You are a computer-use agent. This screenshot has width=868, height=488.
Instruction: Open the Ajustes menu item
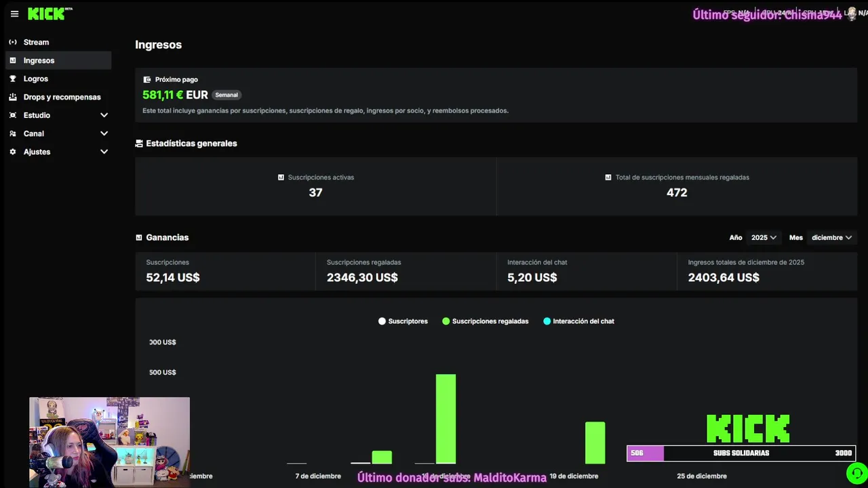58,152
